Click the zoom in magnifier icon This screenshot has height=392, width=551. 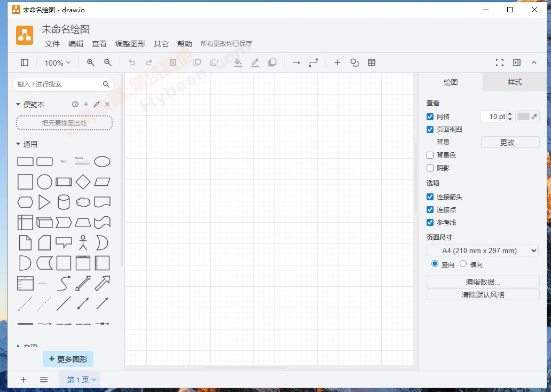[x=91, y=62]
